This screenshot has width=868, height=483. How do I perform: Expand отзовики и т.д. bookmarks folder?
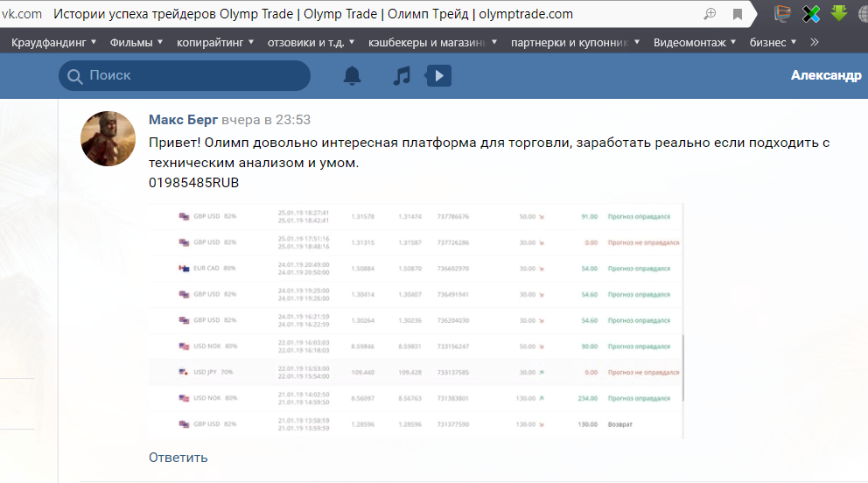coord(311,42)
